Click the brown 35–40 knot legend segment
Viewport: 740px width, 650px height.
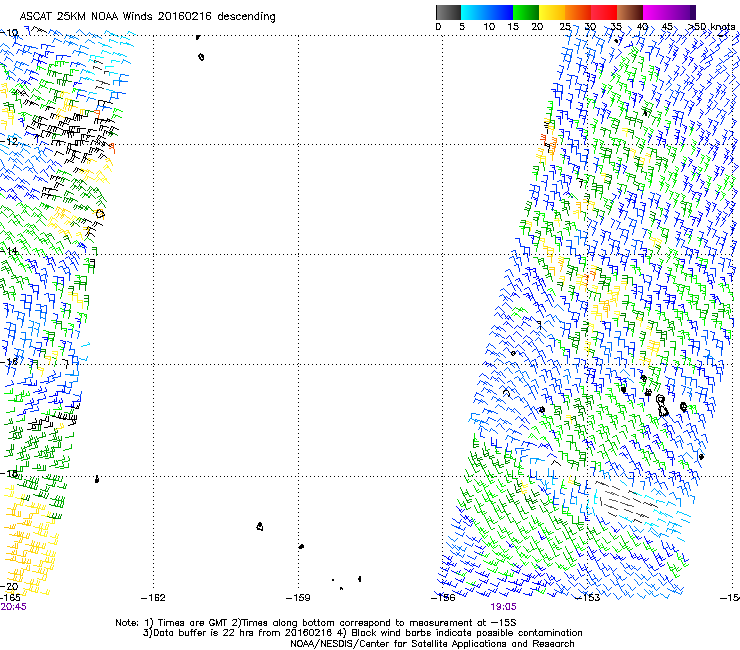pos(630,12)
